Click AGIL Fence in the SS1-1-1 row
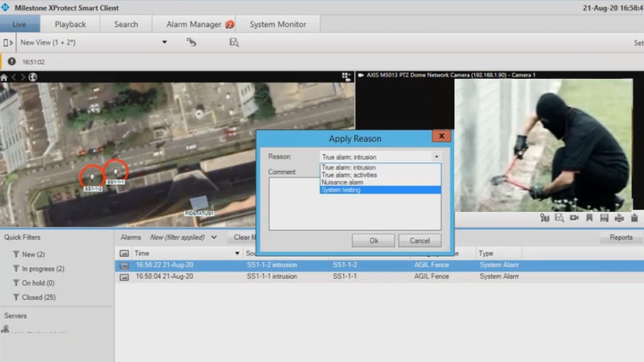The width and height of the screenshot is (644, 362). click(x=431, y=277)
